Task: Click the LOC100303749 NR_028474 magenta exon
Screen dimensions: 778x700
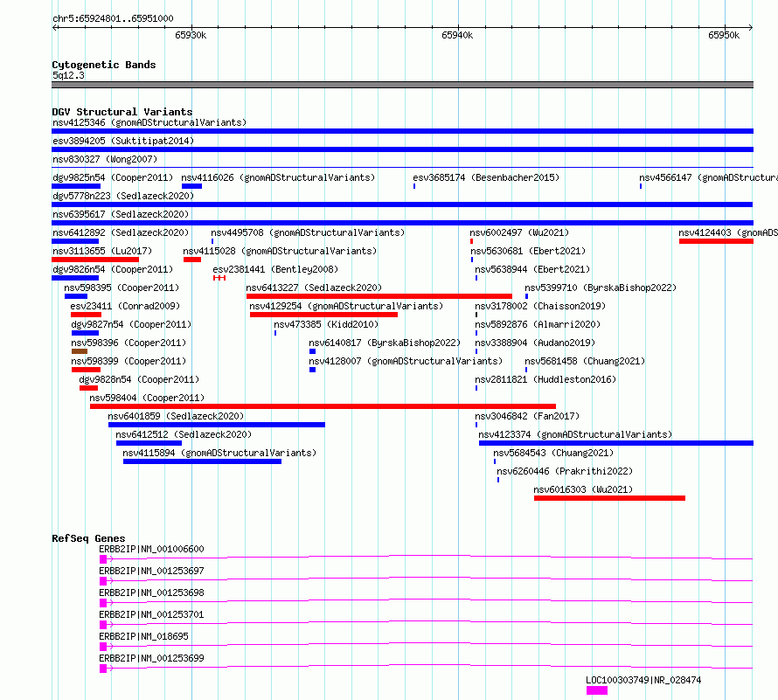Action: (597, 690)
